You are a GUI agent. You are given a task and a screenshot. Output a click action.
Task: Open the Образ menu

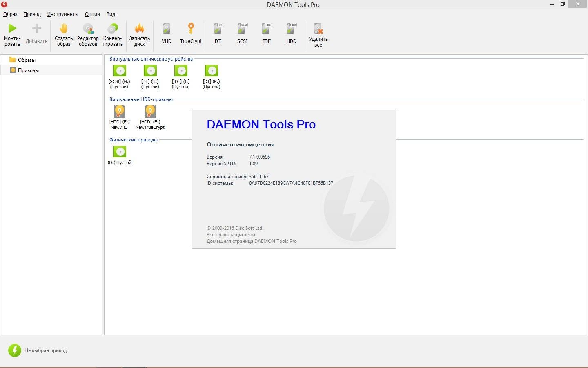10,14
